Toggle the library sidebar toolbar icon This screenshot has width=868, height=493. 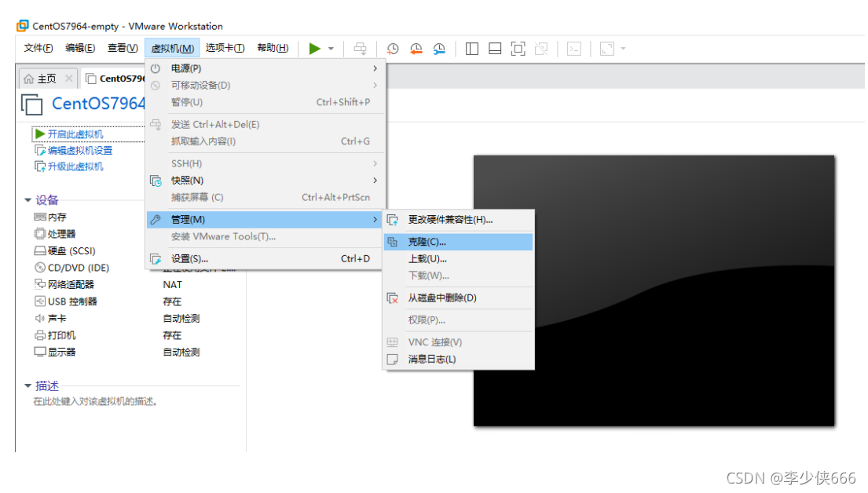pos(471,49)
